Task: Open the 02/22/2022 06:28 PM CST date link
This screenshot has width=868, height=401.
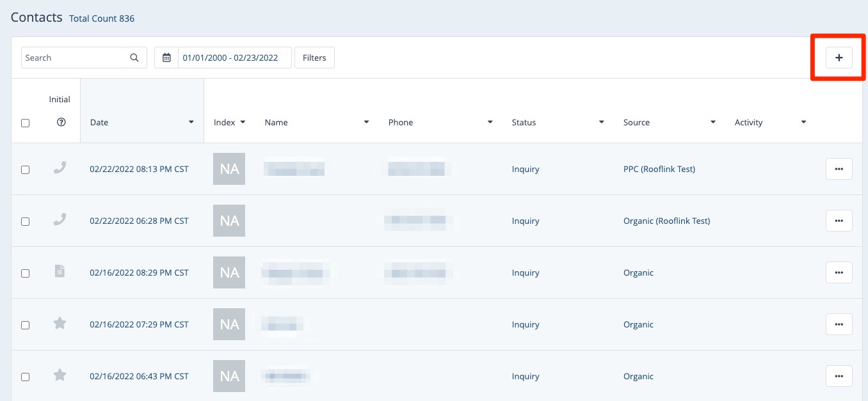Action: tap(139, 221)
